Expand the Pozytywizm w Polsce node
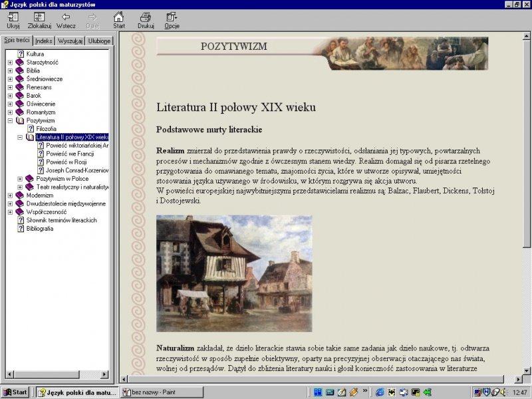The height and width of the screenshot is (399, 532). coord(20,179)
